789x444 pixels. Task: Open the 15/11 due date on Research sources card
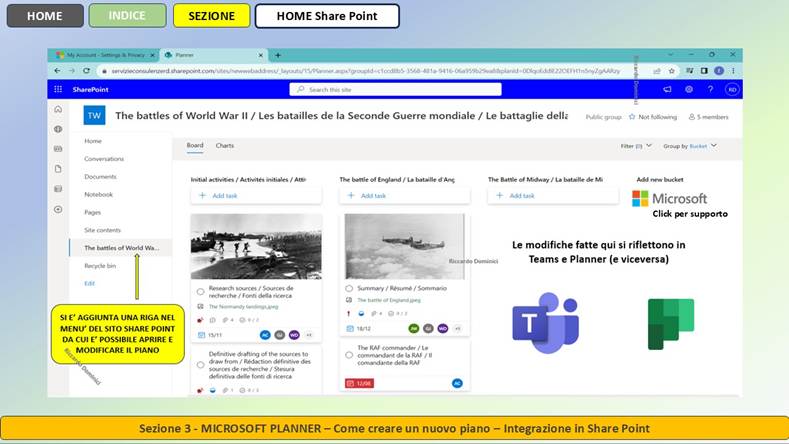(x=210, y=335)
